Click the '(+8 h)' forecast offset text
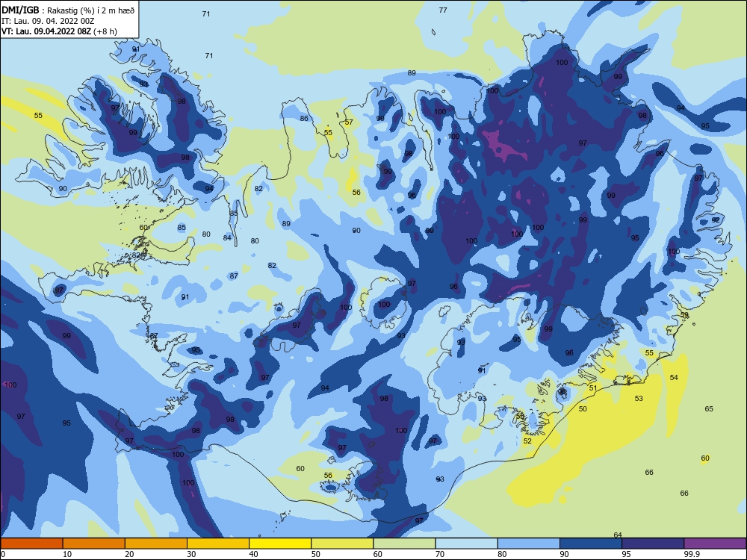 tap(105, 31)
